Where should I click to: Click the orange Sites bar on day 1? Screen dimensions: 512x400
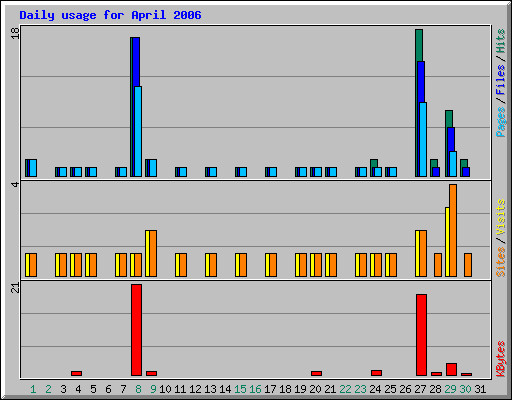click(33, 265)
